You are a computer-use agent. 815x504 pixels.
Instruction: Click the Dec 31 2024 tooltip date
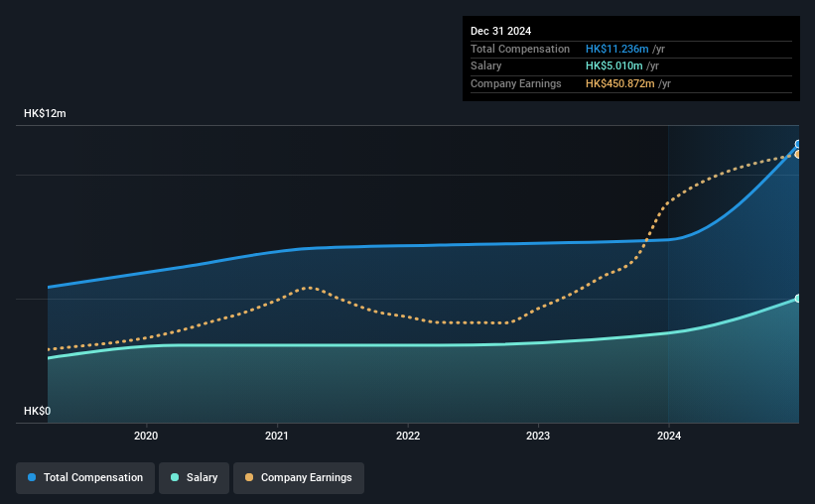pos(500,31)
